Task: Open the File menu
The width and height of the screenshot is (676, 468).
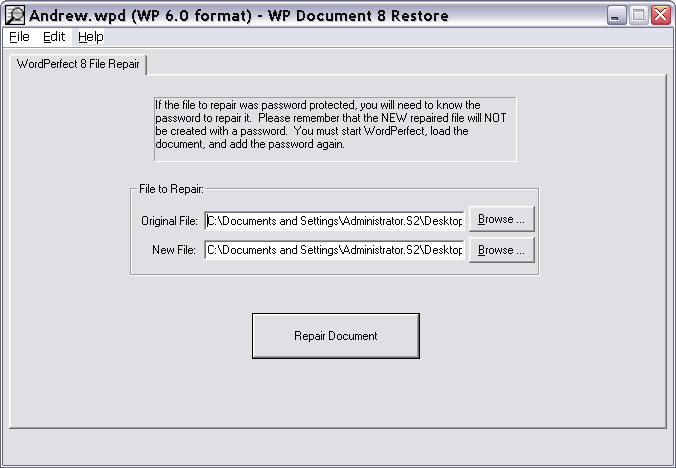Action: pyautogui.click(x=19, y=37)
